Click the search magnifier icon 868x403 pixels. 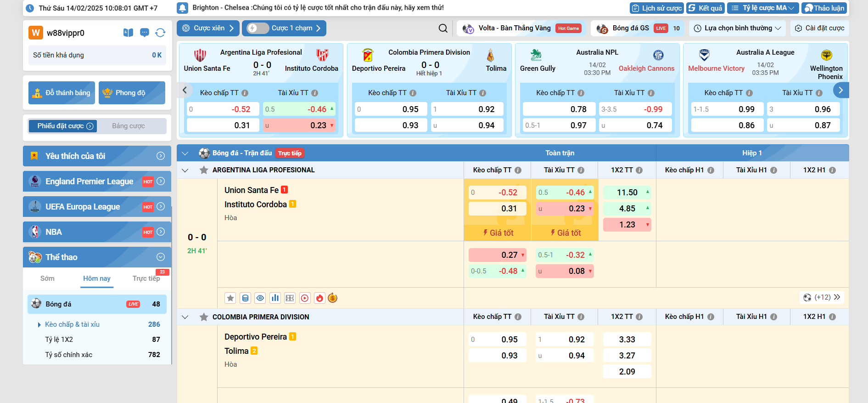pyautogui.click(x=443, y=28)
